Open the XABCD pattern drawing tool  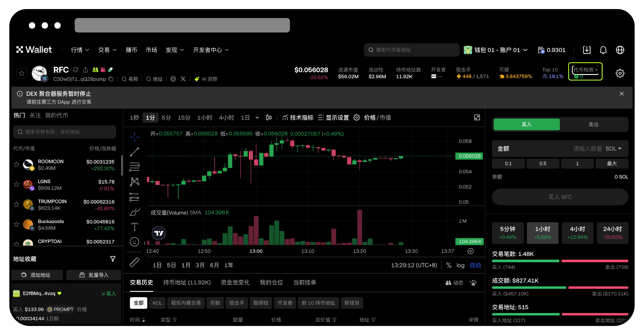134,182
